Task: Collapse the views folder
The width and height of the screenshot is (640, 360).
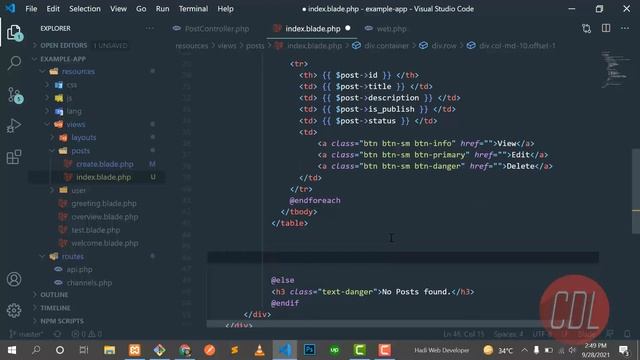Action: (x=76, y=124)
